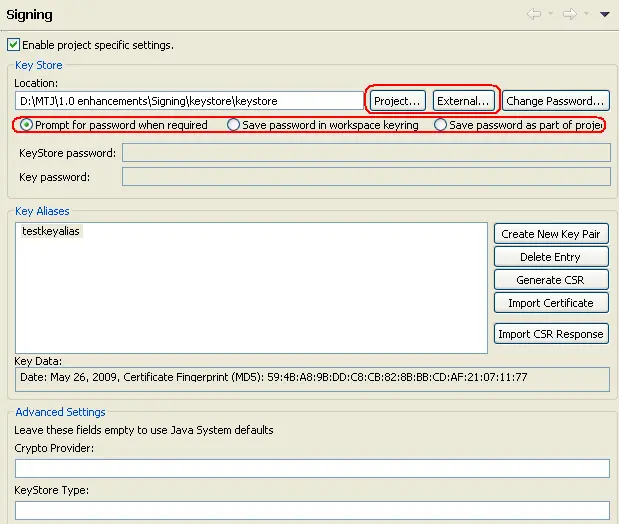This screenshot has width=619, height=524.
Task: Open the forward history dropdown arrow
Action: click(x=586, y=14)
